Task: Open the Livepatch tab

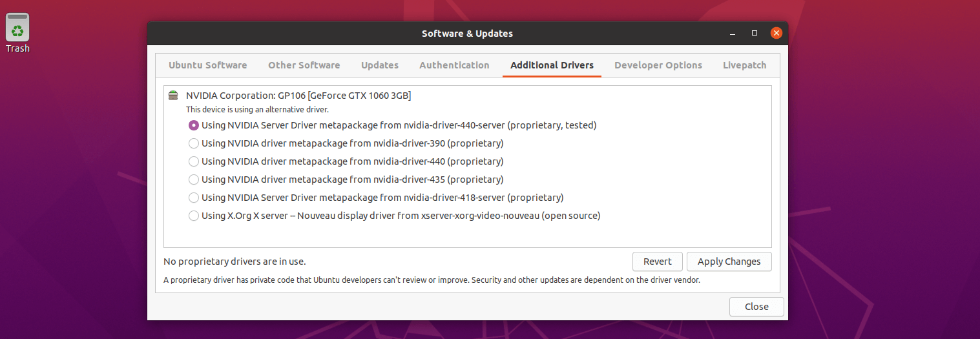Action: coord(744,65)
